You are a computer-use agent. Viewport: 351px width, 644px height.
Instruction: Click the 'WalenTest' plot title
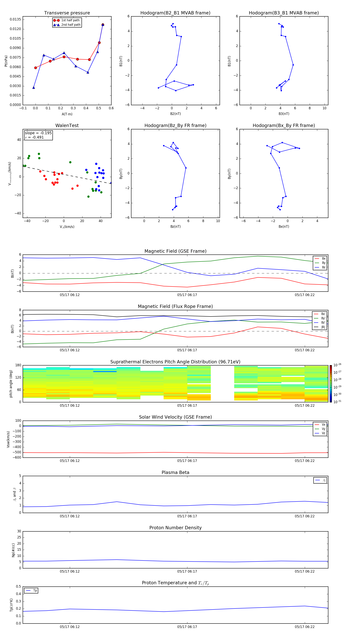pos(67,125)
